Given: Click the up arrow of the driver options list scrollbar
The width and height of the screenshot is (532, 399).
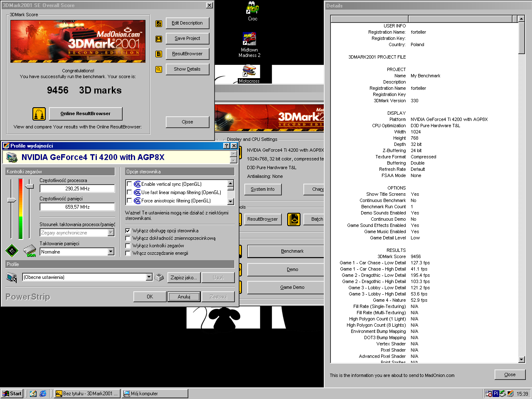Looking at the screenshot, I should 231,183.
